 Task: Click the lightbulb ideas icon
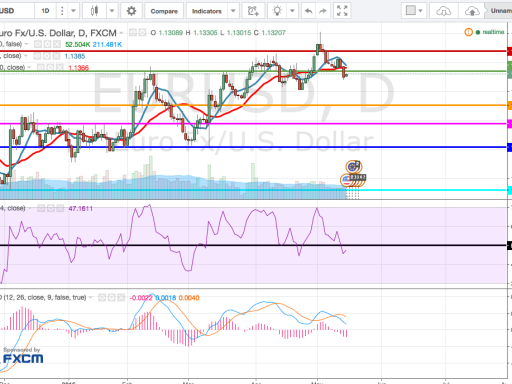click(277, 11)
